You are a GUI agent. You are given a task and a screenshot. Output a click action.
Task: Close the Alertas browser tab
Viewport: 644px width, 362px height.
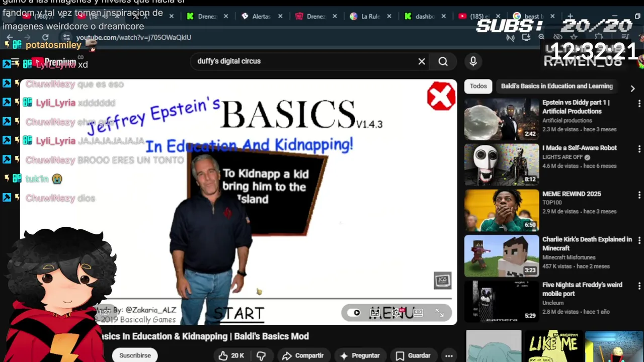(280, 16)
